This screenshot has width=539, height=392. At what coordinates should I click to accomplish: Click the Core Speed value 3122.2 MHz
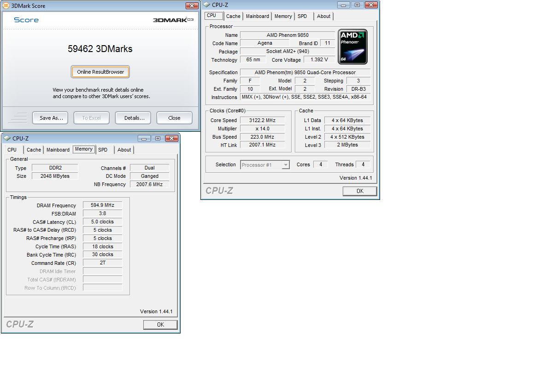point(262,120)
